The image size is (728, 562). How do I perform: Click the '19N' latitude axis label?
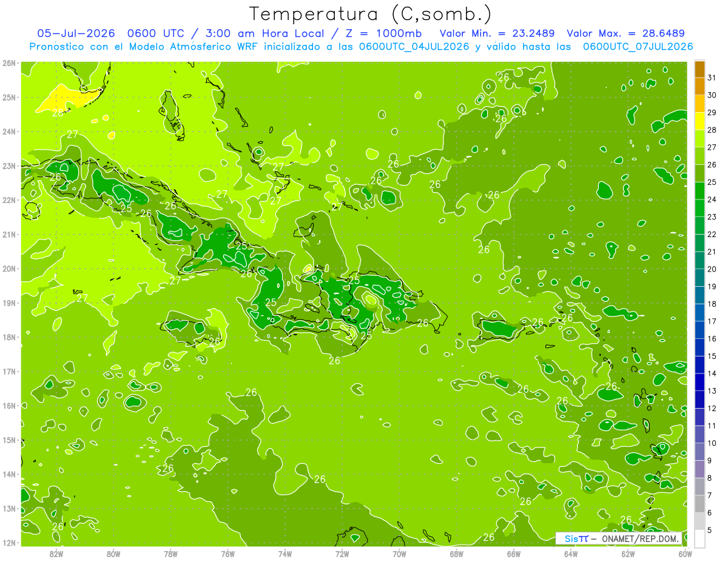click(9, 303)
